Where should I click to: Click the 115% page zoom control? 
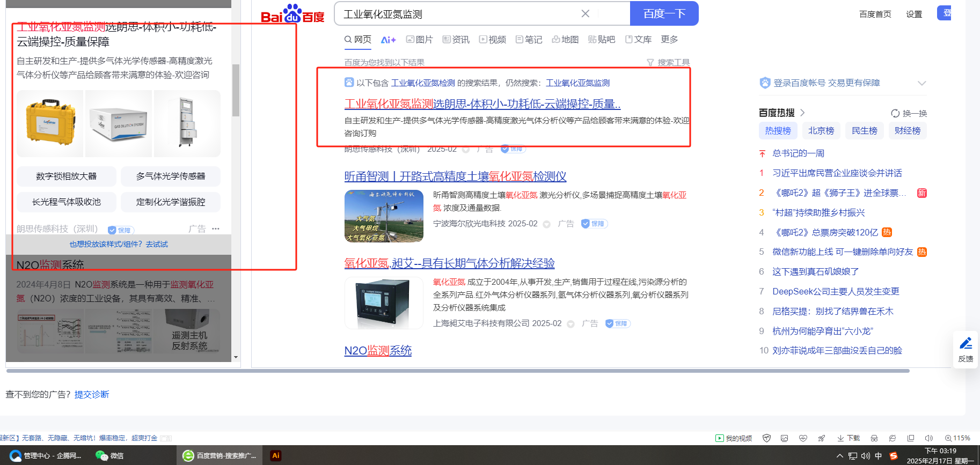coord(957,438)
